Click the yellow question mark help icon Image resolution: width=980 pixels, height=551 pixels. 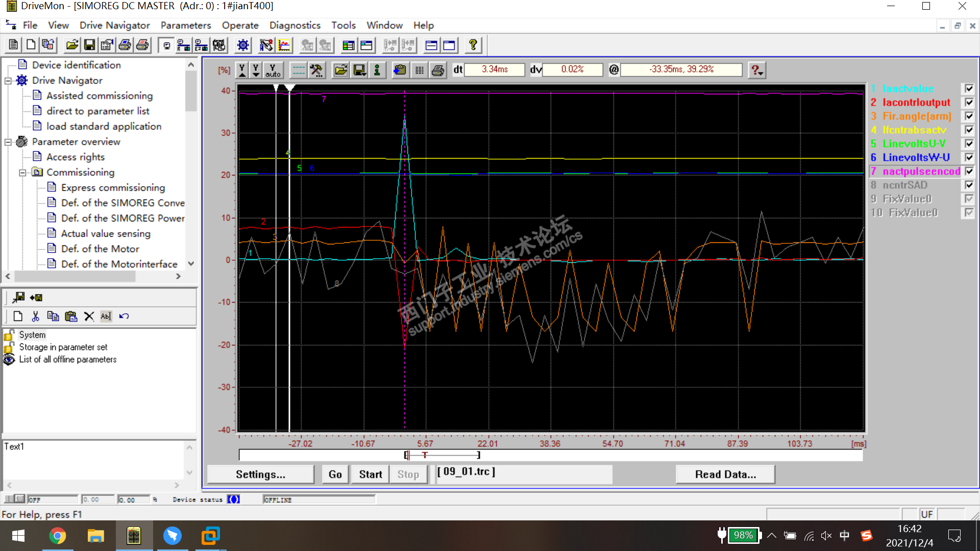pyautogui.click(x=473, y=45)
